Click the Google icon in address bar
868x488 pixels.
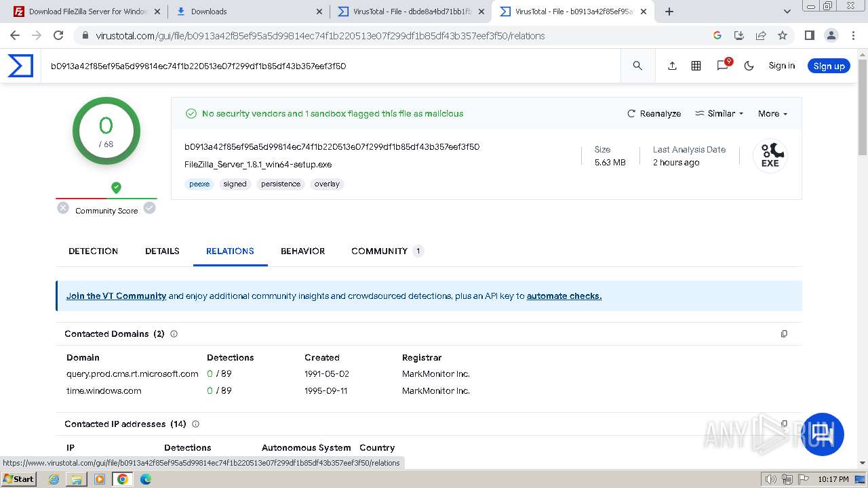717,35
